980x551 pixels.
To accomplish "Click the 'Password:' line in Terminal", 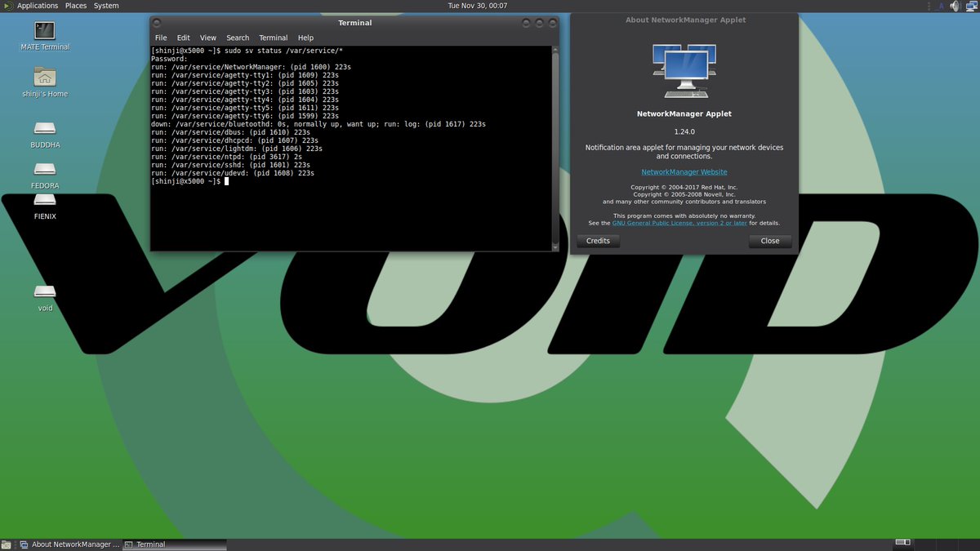I will tap(169, 59).
